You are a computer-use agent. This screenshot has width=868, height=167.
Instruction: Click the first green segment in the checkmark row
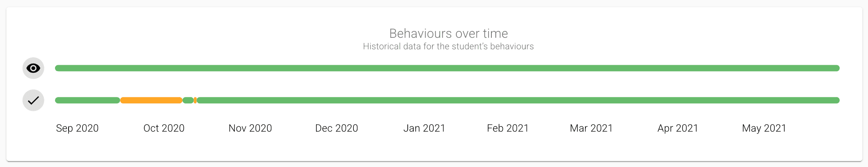87,100
